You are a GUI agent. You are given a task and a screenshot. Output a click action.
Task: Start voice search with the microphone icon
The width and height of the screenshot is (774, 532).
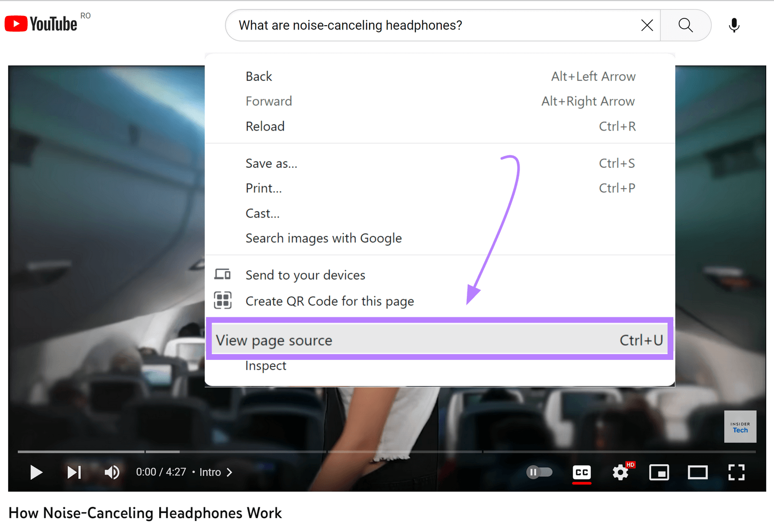tap(733, 25)
